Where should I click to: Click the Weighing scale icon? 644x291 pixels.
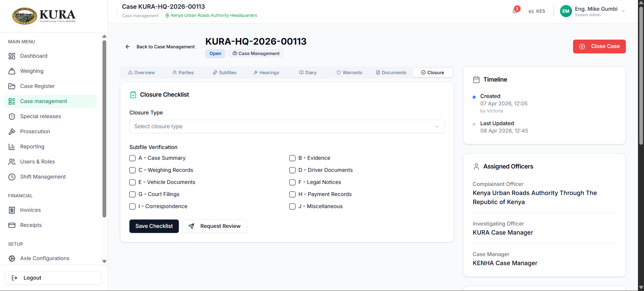12,71
